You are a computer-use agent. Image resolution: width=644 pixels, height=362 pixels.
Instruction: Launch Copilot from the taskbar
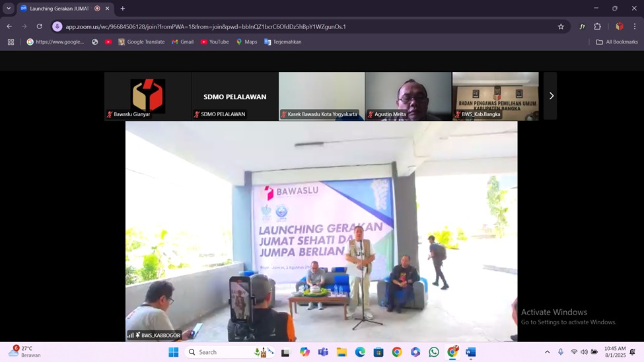(304, 352)
